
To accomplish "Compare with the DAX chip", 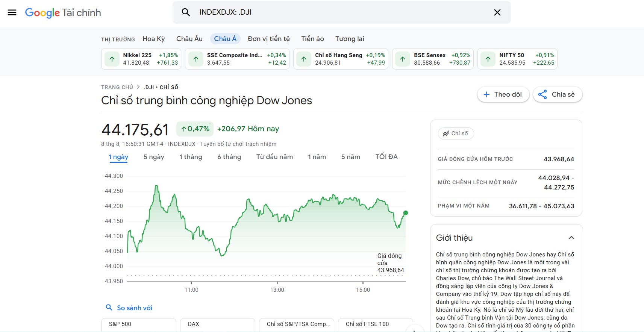I will click(218, 324).
